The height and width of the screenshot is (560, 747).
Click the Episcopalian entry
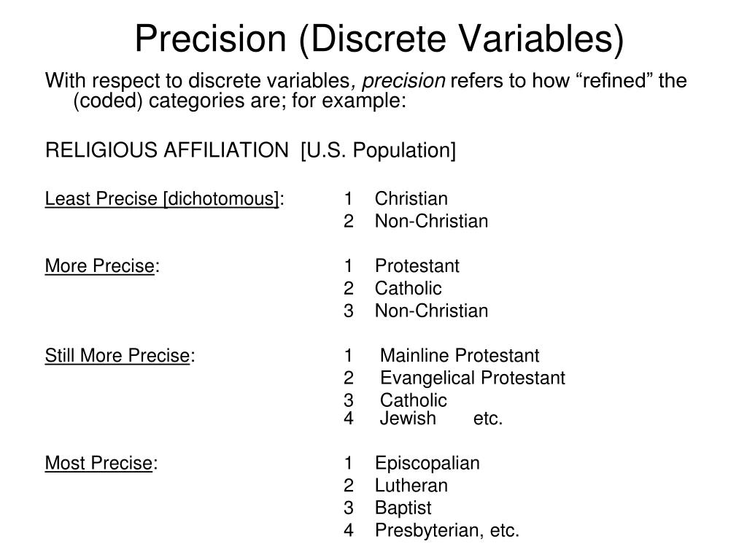pyautogui.click(x=427, y=463)
